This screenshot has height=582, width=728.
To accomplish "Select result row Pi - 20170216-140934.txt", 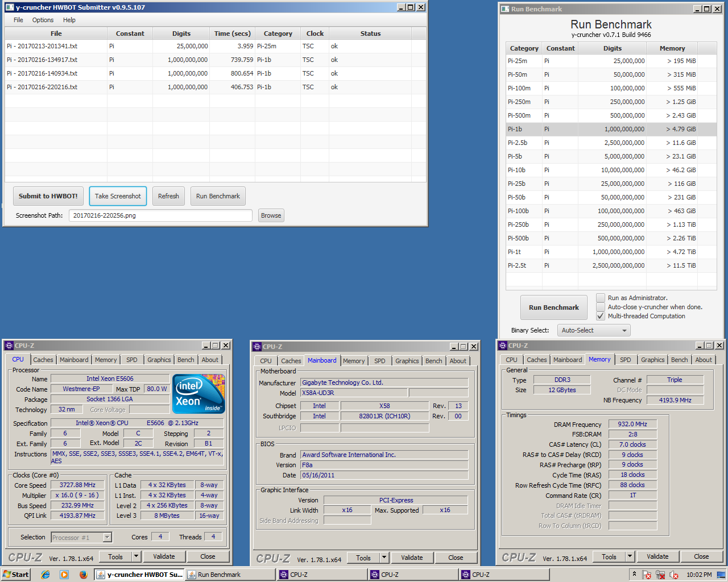I will point(215,73).
